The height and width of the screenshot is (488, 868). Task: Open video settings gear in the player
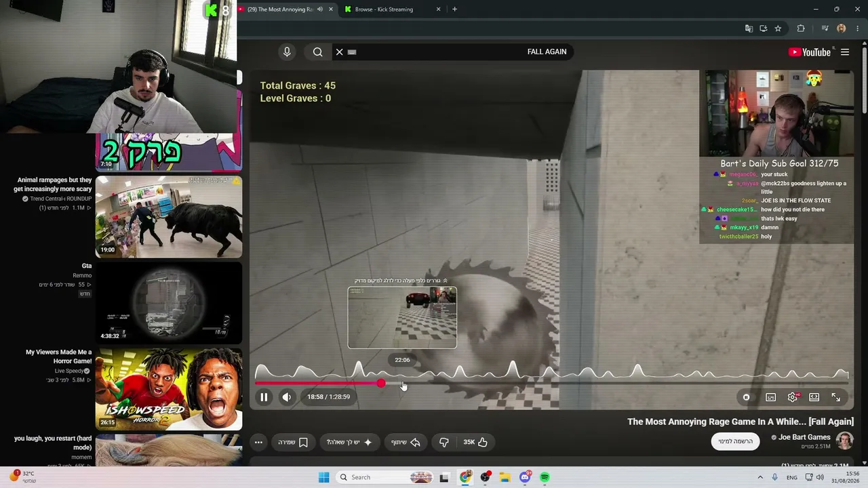point(792,397)
